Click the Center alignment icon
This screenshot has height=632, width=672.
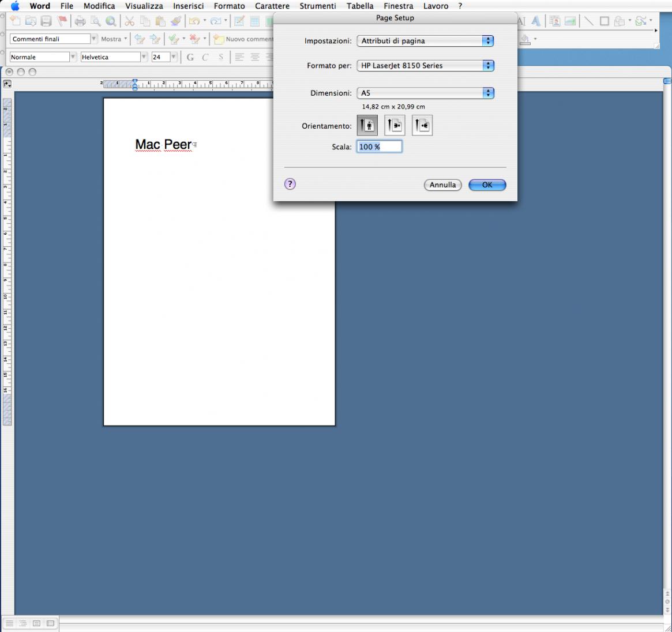tap(255, 57)
